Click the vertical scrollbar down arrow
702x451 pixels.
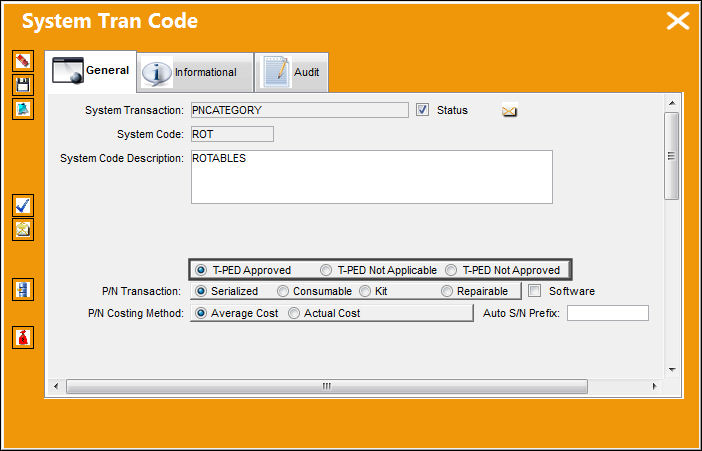point(672,370)
